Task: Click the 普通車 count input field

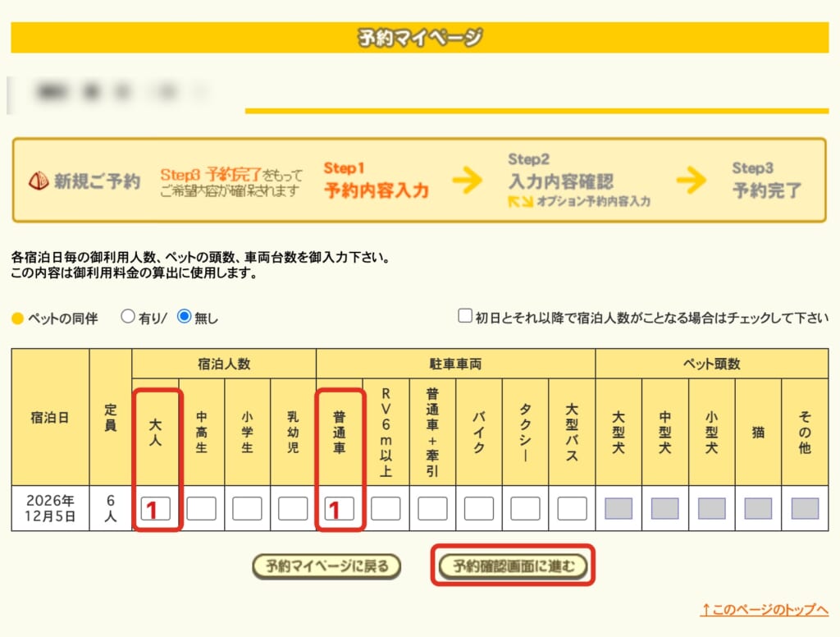Action: coord(339,508)
